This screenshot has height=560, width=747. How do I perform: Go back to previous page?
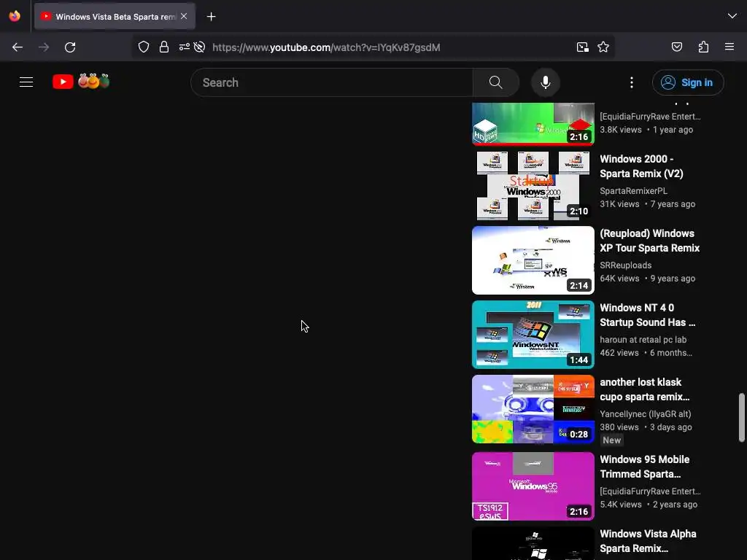(18, 47)
